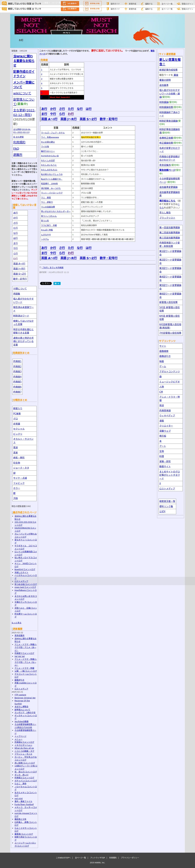195x868 pixels.
Task: Open ワールズ・フェア・ホテル in the word table
Action: pyautogui.click(x=53, y=133)
